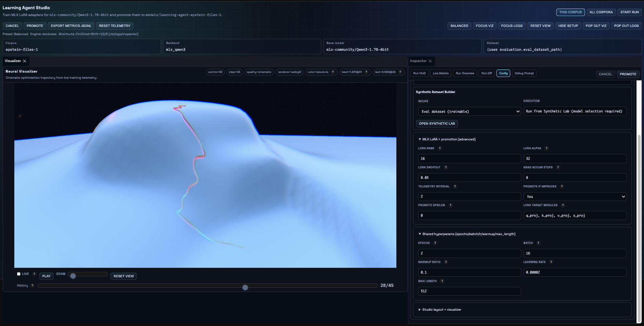Screen dimensions: 644x326
Task: Click the Start Run button
Action: [629, 12]
